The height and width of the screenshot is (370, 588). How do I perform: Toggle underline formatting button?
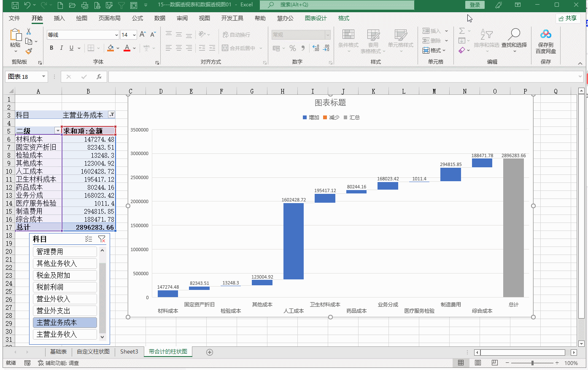click(72, 48)
